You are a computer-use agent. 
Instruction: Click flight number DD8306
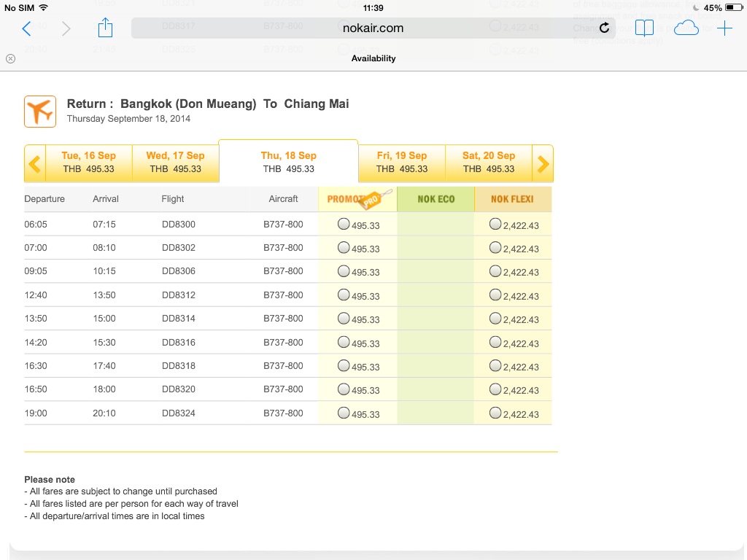click(179, 271)
